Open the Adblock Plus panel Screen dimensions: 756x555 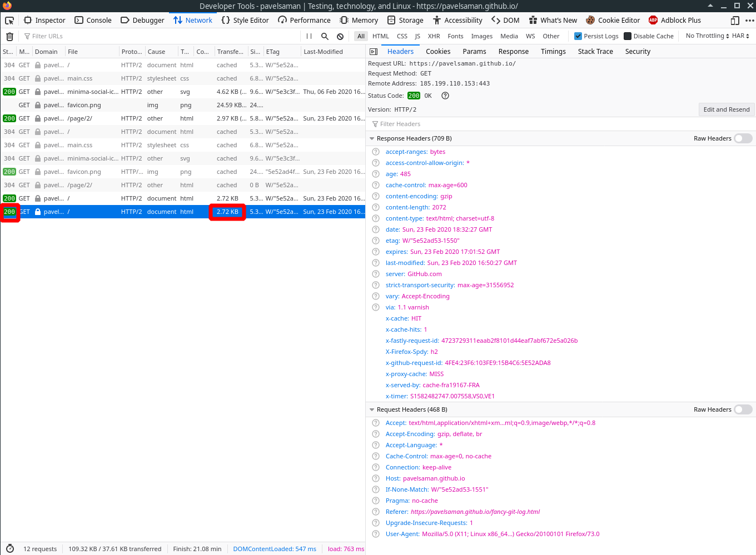(x=675, y=21)
